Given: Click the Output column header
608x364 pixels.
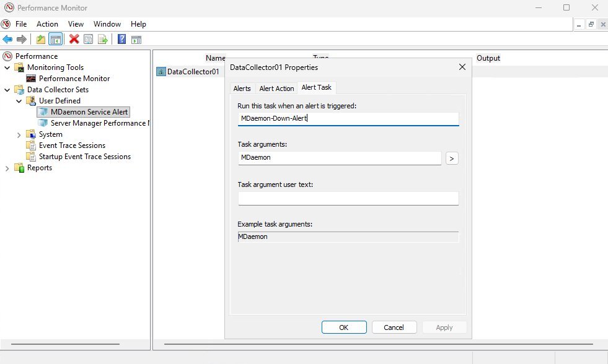Looking at the screenshot, I should click(x=488, y=58).
